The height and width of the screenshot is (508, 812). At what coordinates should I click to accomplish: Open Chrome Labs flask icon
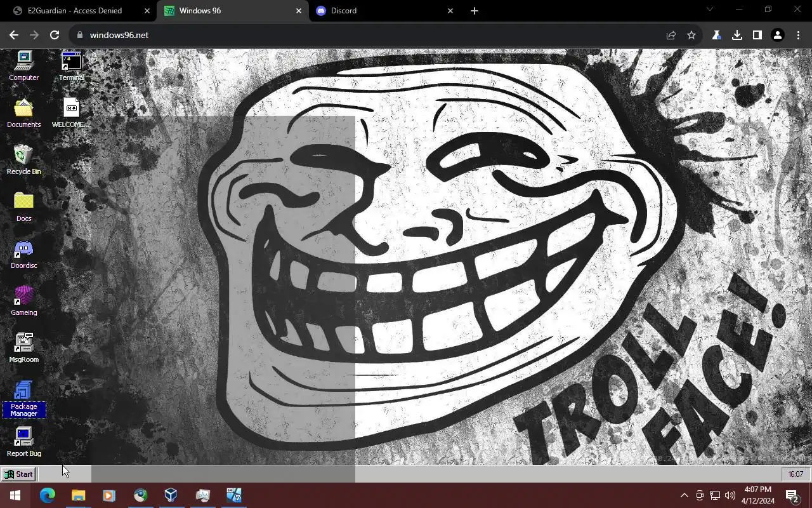point(717,35)
